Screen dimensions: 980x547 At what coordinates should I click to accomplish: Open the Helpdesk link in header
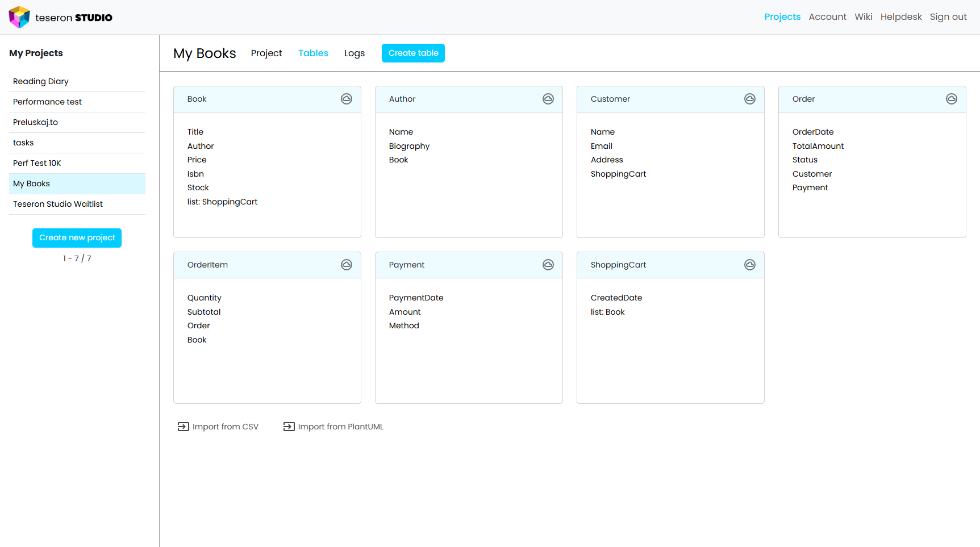(901, 16)
